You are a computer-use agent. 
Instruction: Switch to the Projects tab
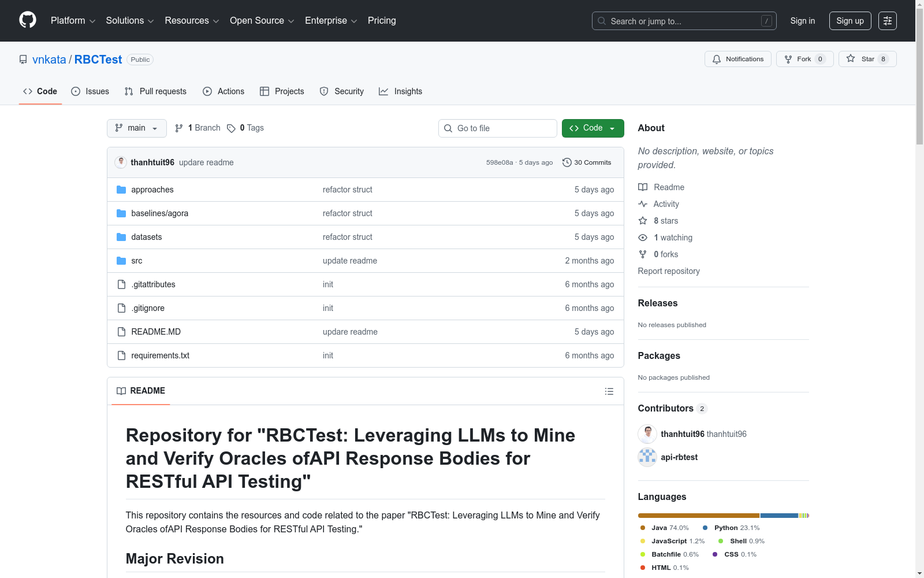click(282, 91)
